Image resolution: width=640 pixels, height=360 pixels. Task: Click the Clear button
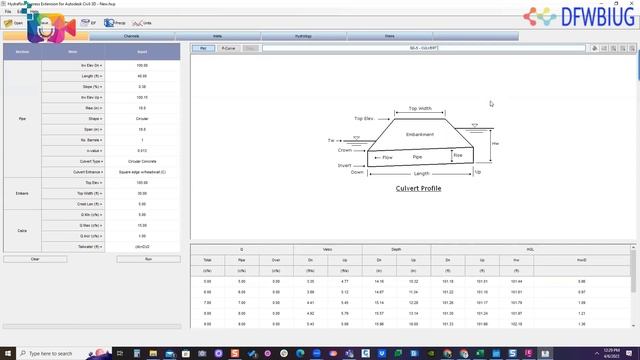point(35,259)
